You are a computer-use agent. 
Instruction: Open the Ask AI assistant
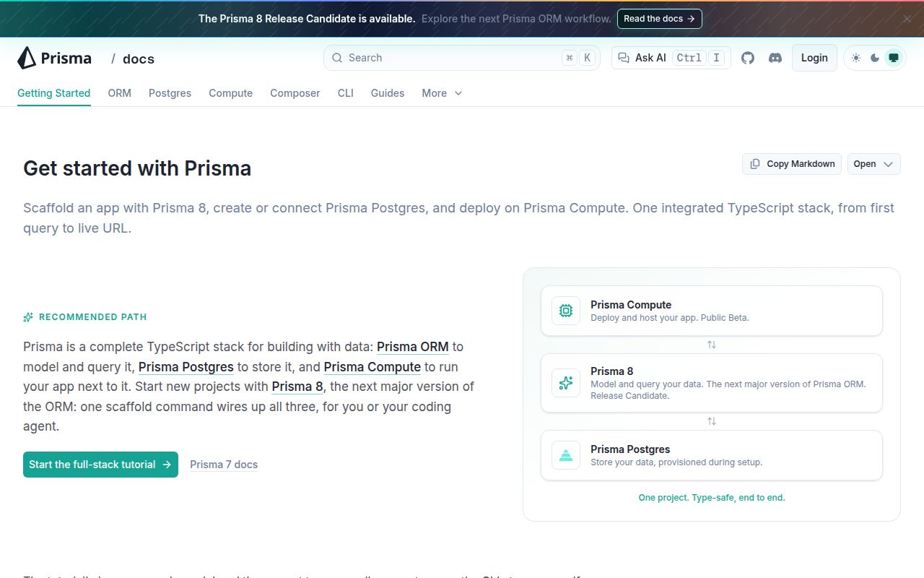tap(671, 58)
